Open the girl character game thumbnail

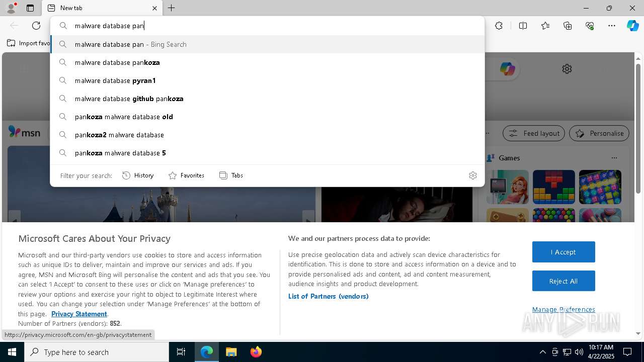point(508,187)
